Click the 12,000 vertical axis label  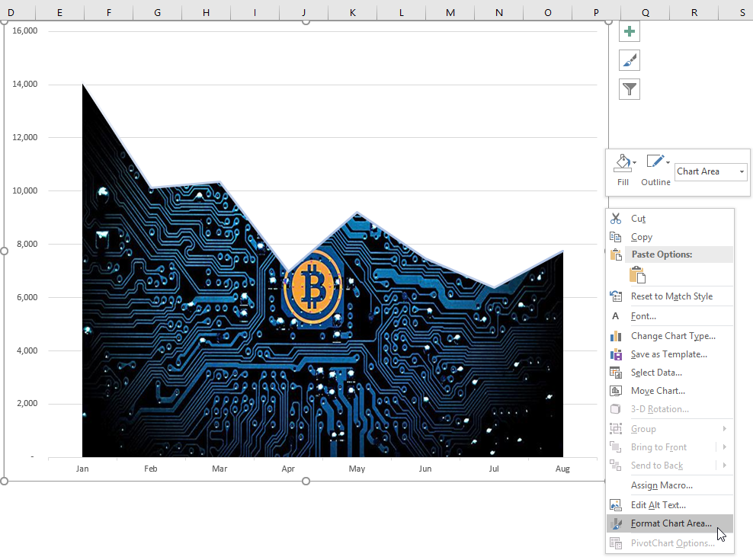25,137
